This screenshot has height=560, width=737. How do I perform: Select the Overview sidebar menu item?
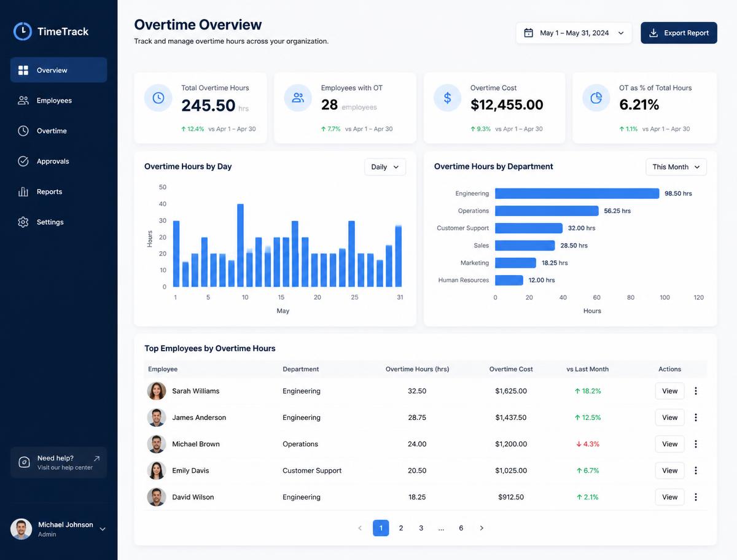[59, 70]
